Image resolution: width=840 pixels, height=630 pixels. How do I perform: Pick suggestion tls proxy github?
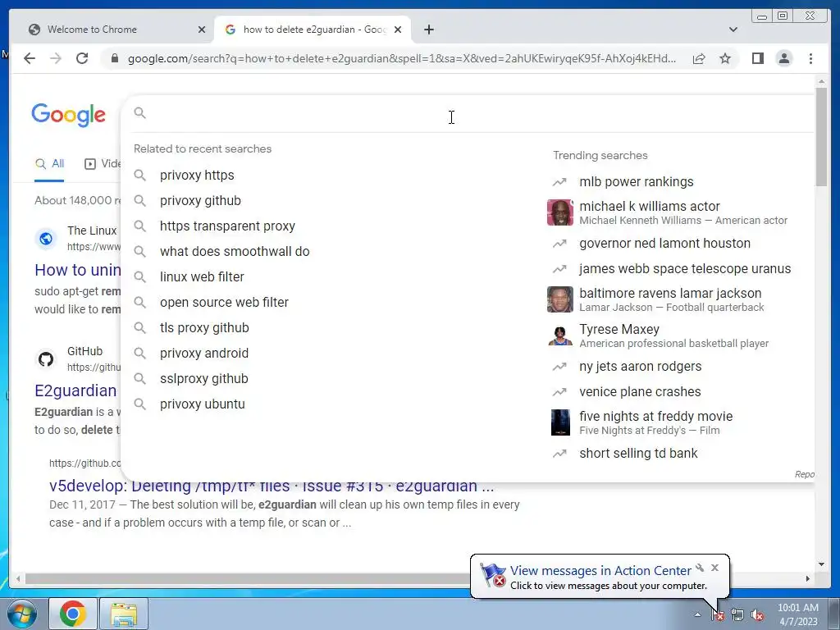(x=204, y=328)
